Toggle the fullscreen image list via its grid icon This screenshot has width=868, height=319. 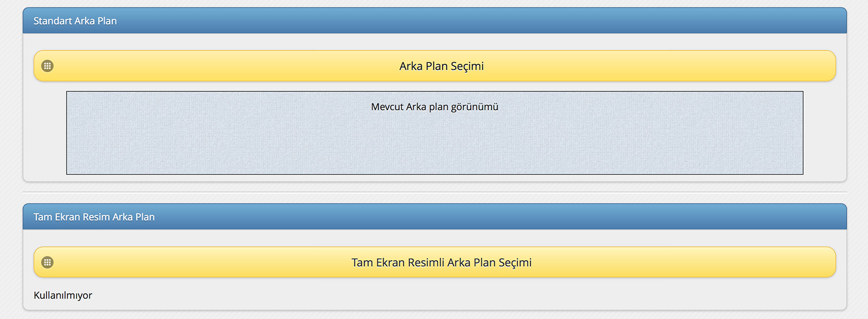pyautogui.click(x=48, y=263)
